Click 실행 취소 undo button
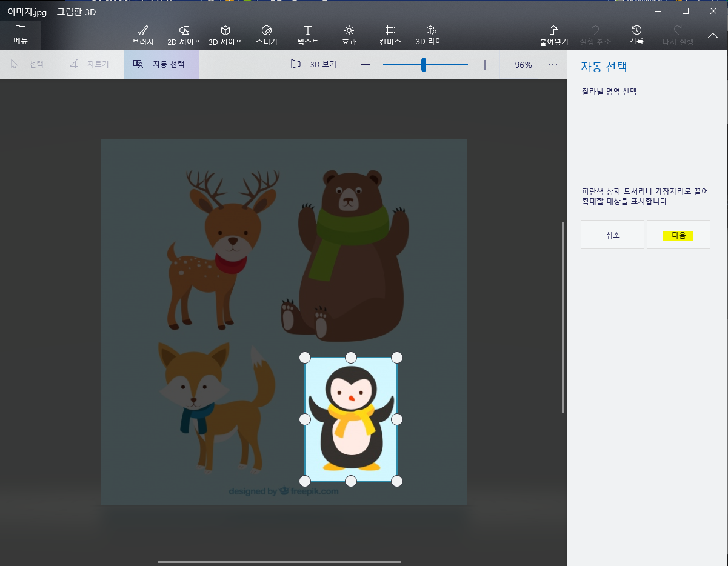This screenshot has width=728, height=566. [x=595, y=35]
